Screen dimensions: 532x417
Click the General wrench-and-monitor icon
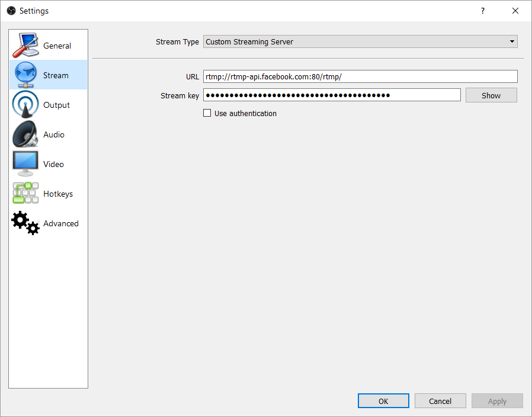25,46
